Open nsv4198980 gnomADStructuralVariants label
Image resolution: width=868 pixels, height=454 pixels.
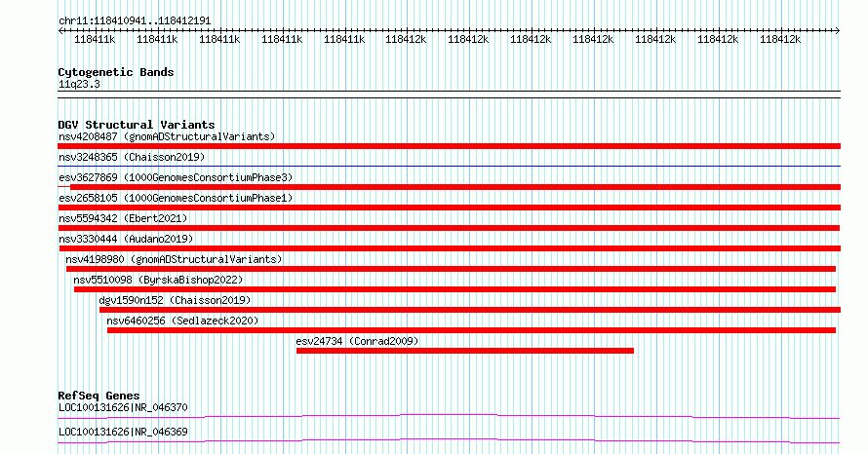coord(174,259)
